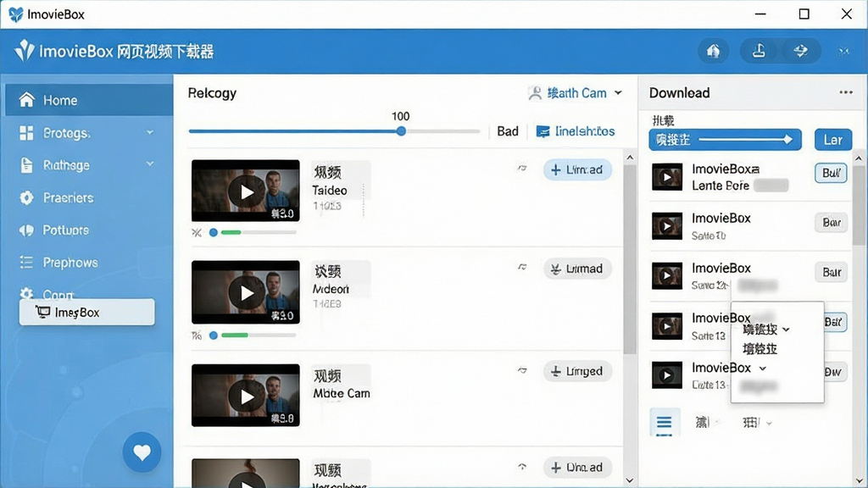Click the slider handle at value 100

pos(401,131)
